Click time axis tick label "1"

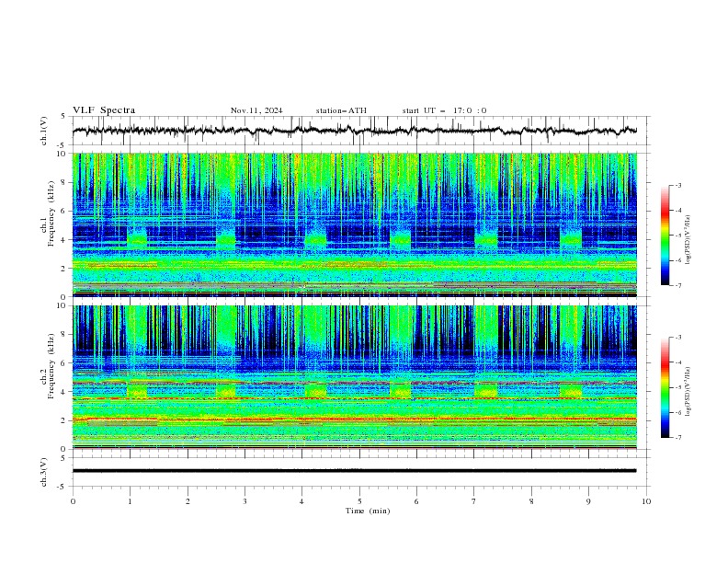(x=130, y=501)
